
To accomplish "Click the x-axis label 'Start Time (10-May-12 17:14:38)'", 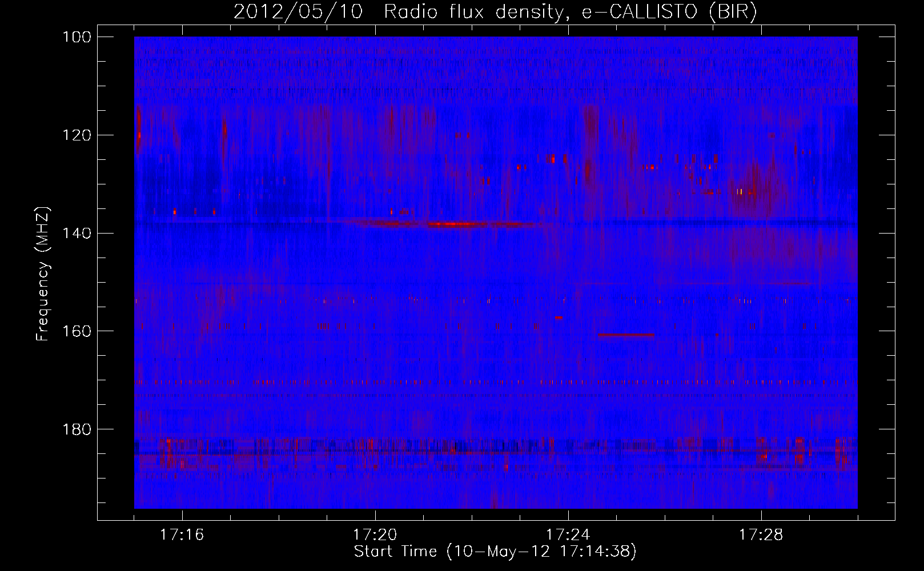I will pos(495,552).
